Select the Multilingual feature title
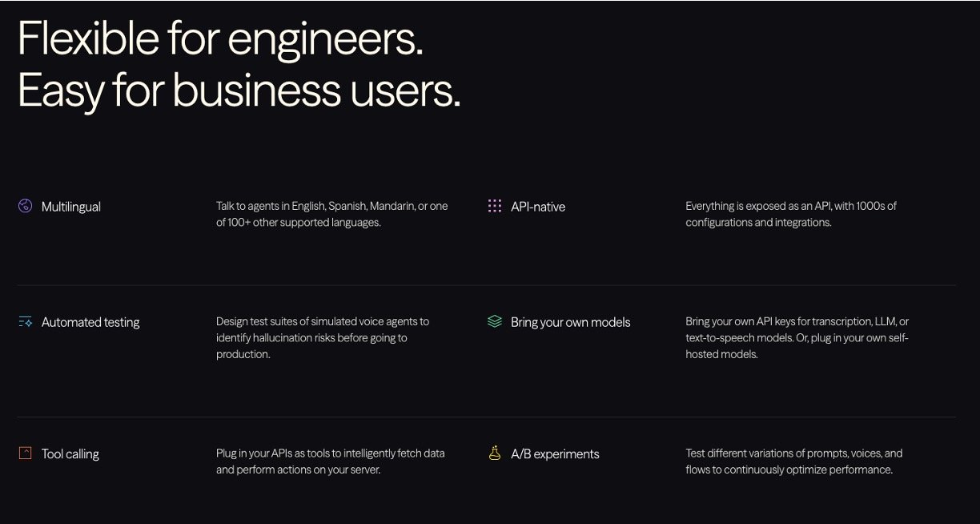The height and width of the screenshot is (524, 980). [71, 207]
